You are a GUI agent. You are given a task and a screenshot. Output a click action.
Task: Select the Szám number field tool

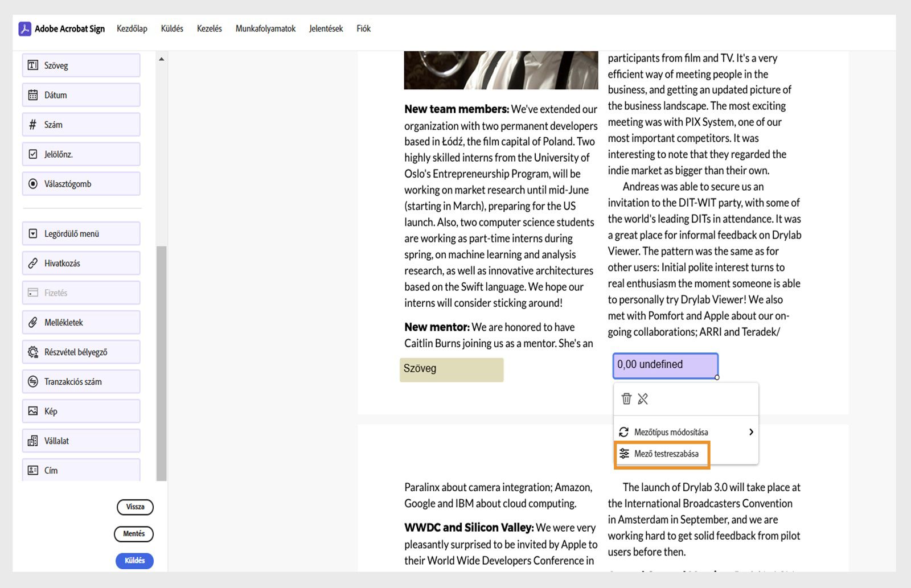point(81,125)
